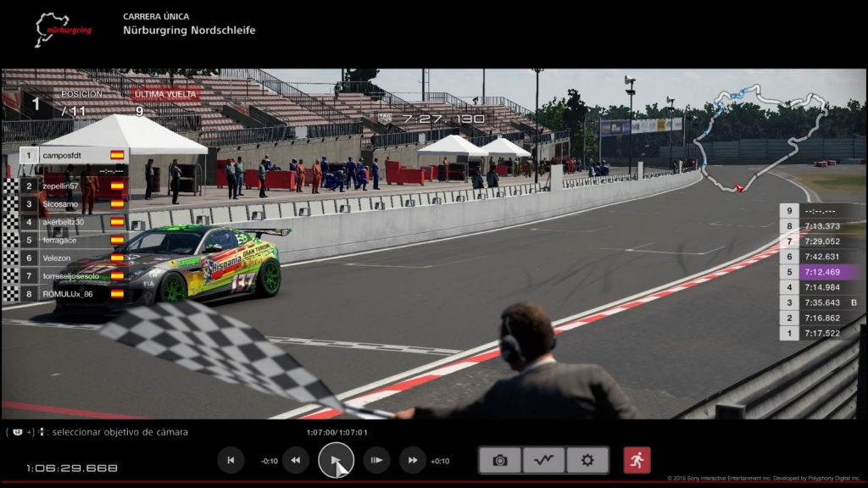The image size is (868, 488).
Task: Rewind the replay by ten seconds
Action: (x=296, y=460)
